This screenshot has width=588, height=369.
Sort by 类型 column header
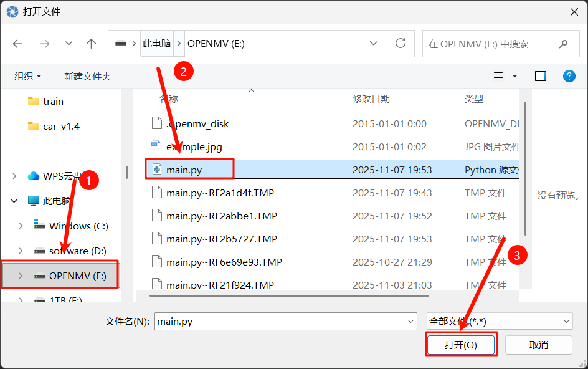point(473,98)
